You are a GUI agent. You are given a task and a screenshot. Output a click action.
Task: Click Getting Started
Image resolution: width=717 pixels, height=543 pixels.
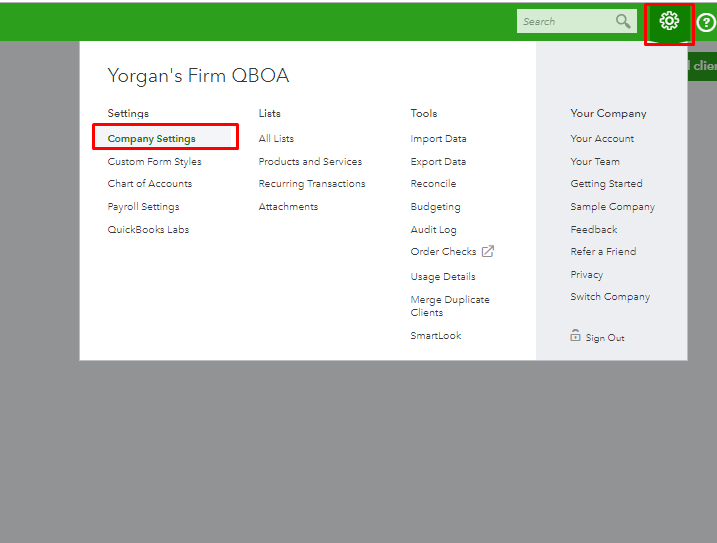(x=606, y=184)
